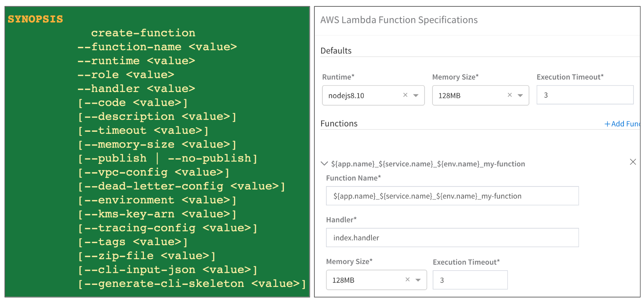644x303 pixels.
Task: Click the --publish | --no-publish line
Action: coord(168,158)
